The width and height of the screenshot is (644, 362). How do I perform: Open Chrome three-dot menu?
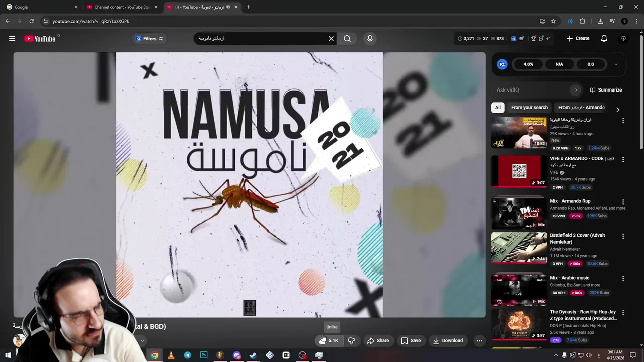[x=637, y=21]
